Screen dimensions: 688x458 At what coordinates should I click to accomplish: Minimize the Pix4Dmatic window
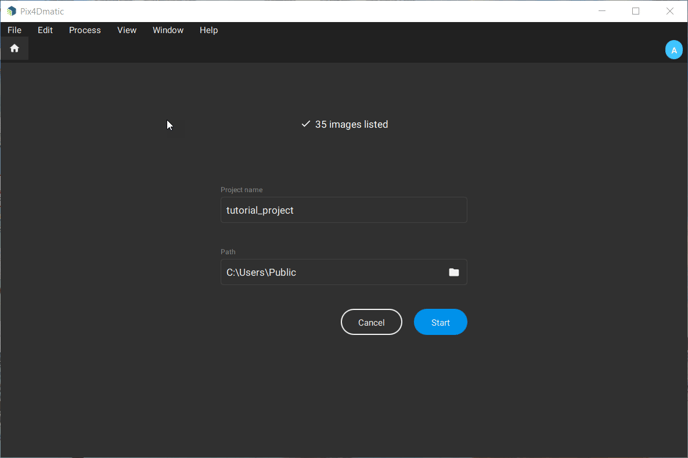602,11
